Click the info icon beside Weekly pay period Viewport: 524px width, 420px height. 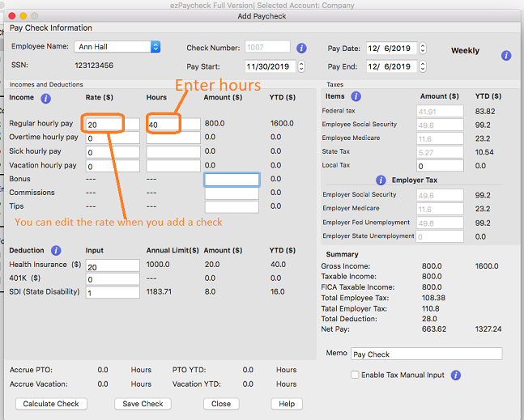click(506, 56)
